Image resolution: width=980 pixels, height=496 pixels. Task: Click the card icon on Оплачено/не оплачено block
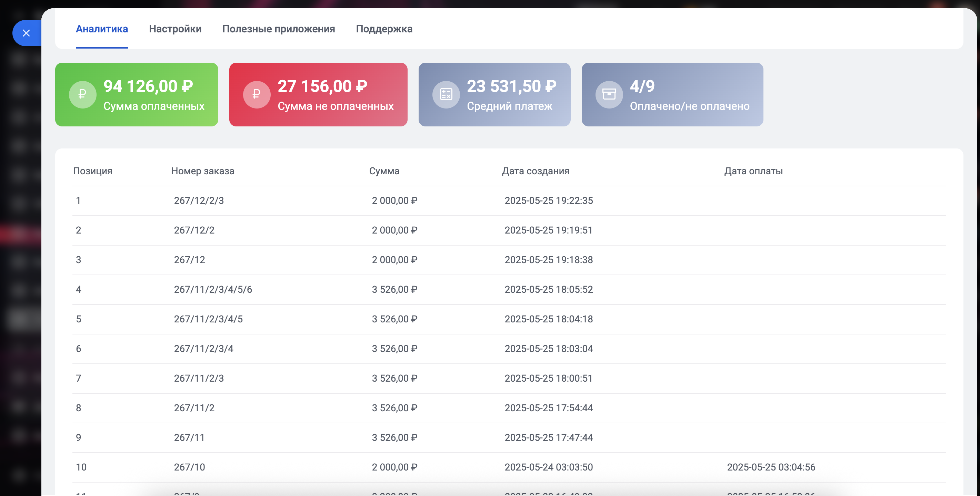coord(608,94)
